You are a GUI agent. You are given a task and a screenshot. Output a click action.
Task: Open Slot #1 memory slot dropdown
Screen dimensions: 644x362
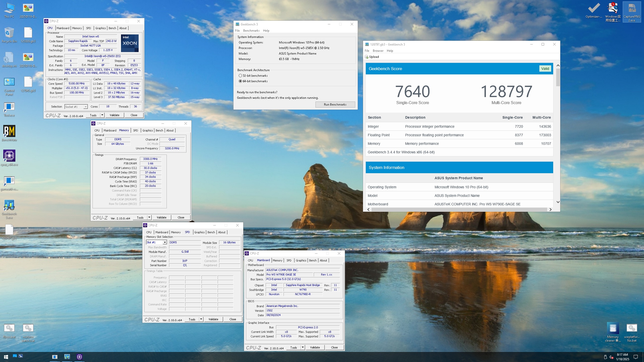click(x=156, y=242)
